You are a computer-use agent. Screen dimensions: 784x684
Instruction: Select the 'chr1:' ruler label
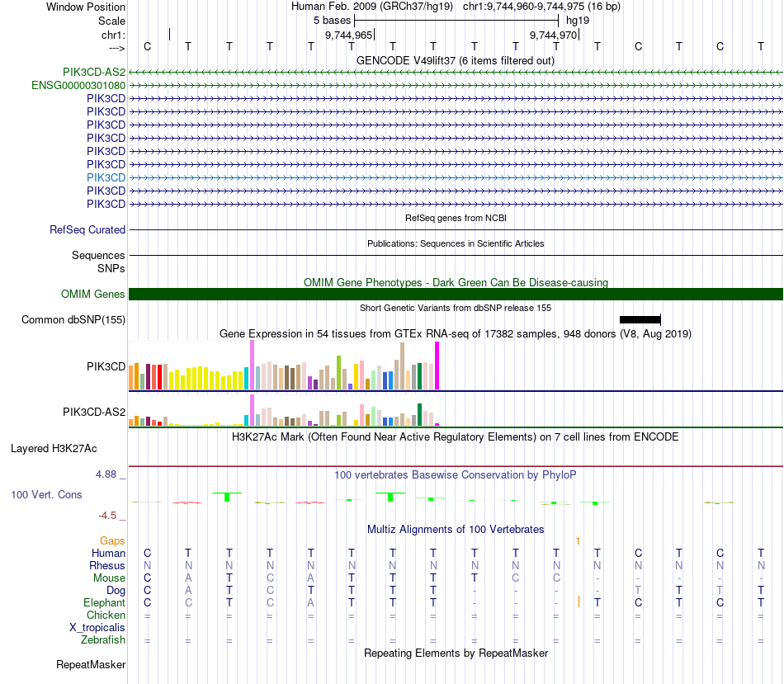tap(113, 35)
